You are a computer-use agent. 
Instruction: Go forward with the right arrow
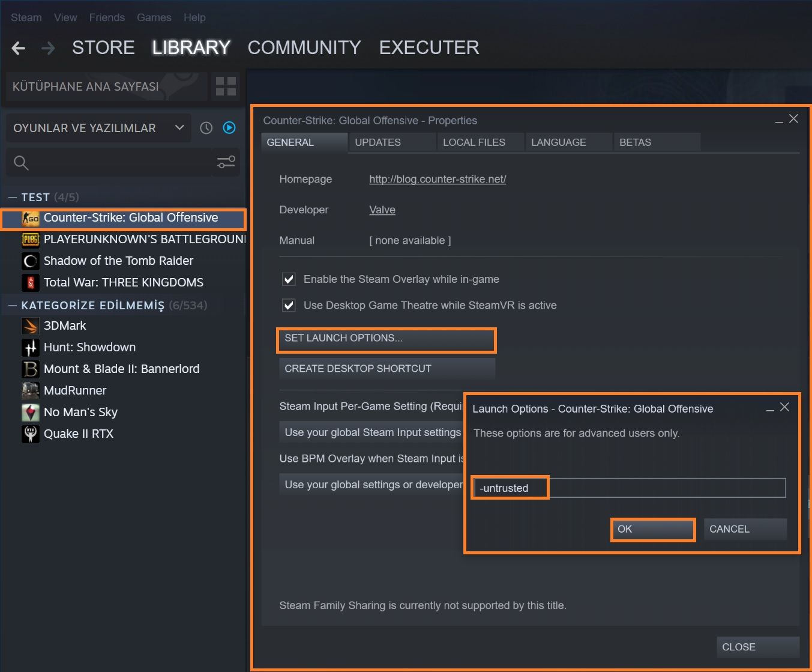point(48,48)
